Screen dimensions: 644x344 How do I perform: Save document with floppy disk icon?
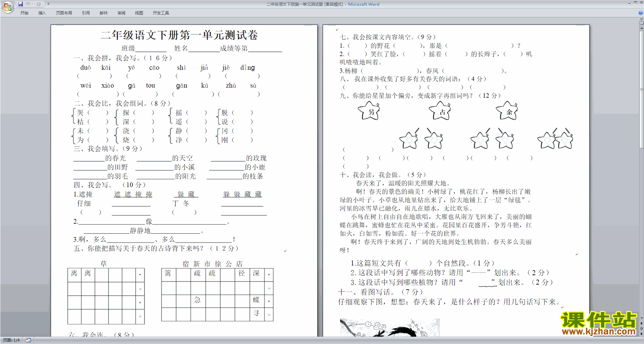coord(20,4)
